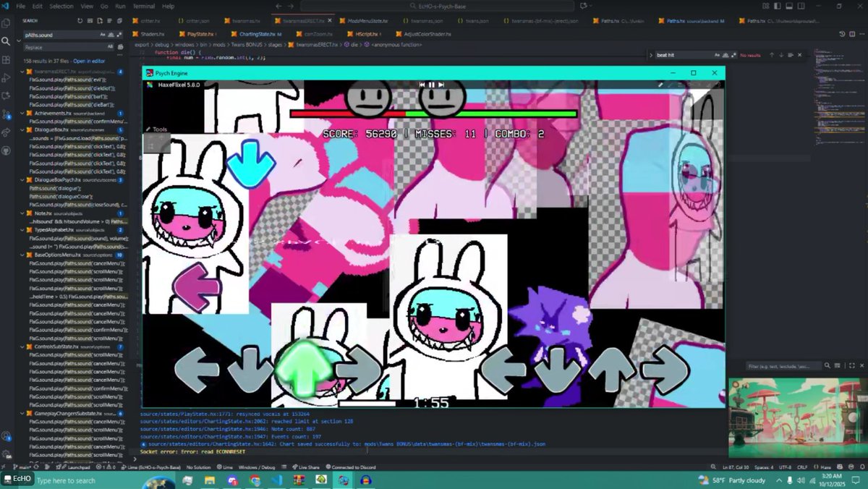Viewport: 868px width, 489px height.
Task: Close the editor find widget
Action: (799, 55)
